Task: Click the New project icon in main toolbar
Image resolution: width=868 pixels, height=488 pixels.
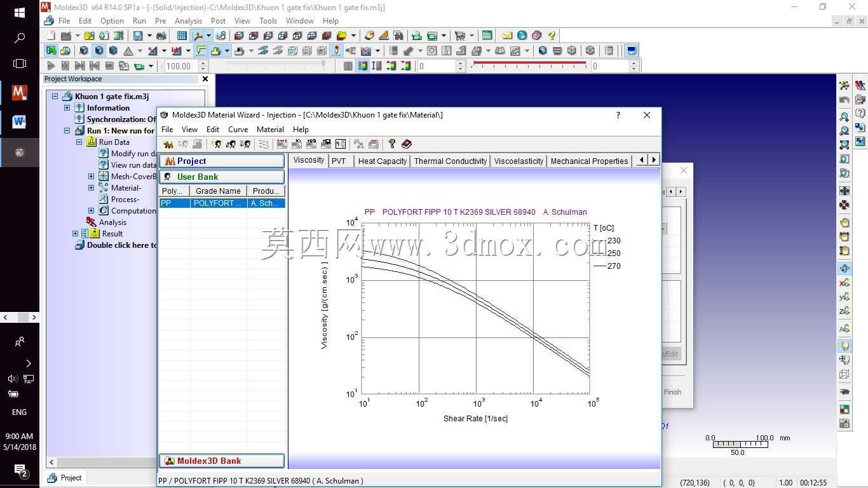Action: [x=51, y=36]
